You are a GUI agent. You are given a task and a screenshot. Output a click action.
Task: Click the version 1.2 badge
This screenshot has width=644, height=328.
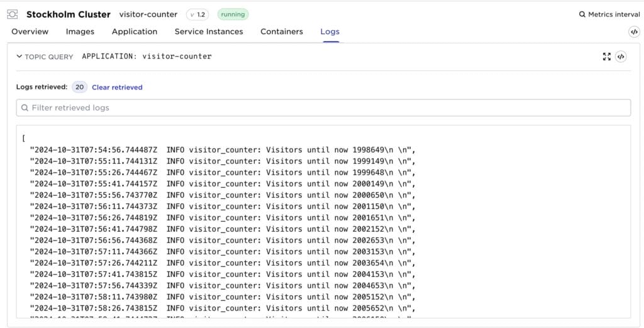197,14
